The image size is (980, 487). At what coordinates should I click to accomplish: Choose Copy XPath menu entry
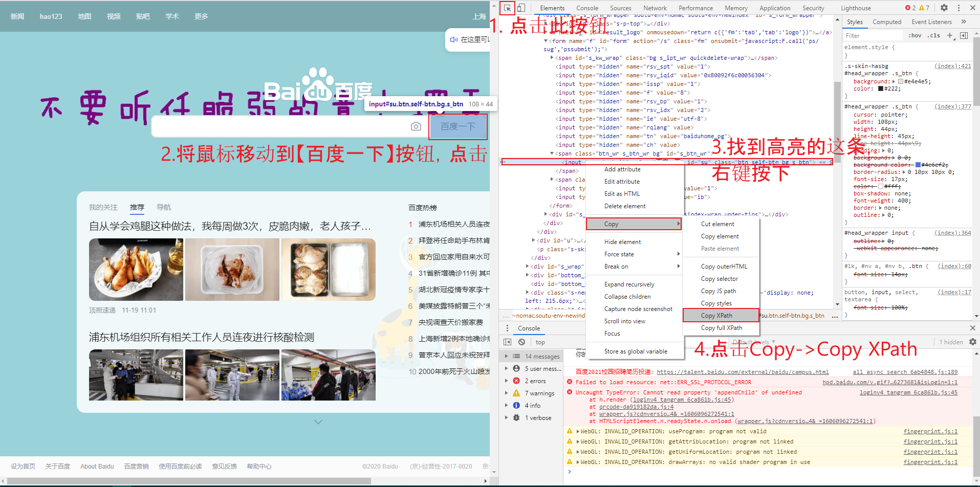(721, 315)
